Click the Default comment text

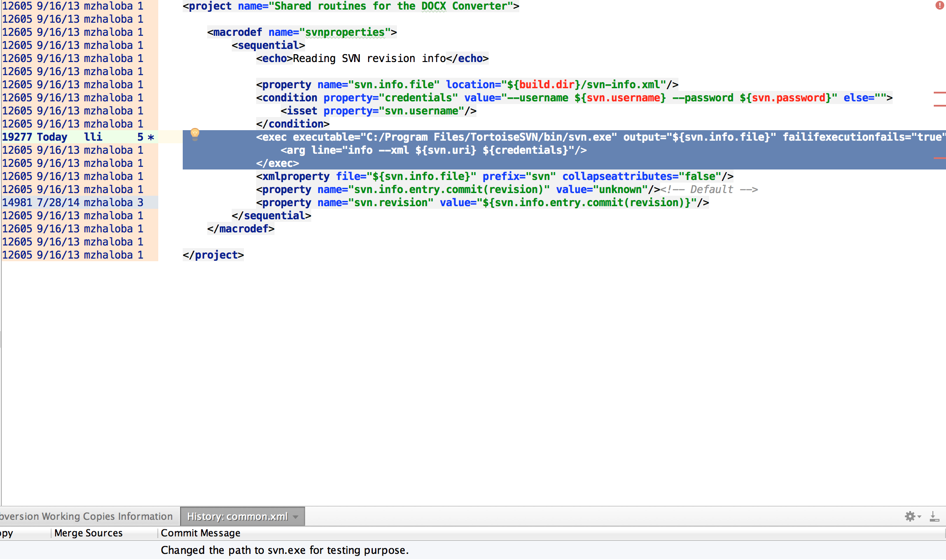click(x=709, y=189)
